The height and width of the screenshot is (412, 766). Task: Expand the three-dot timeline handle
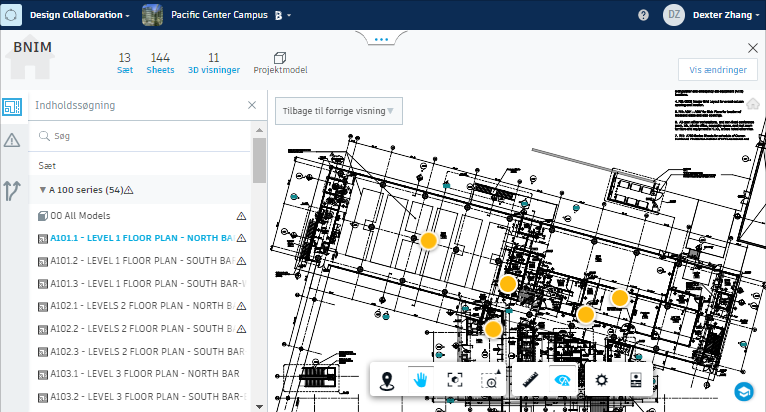coord(381,39)
